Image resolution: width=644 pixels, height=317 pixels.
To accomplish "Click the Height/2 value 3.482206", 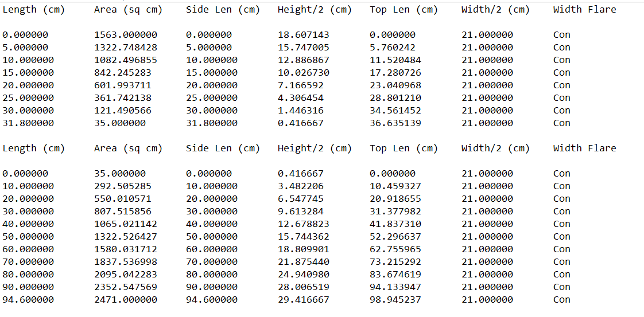I will [x=301, y=187].
